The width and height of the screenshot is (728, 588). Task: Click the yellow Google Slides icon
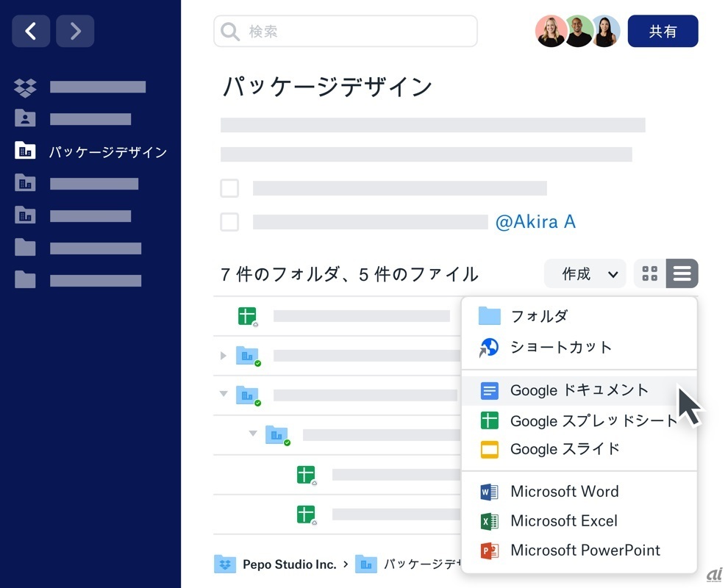(489, 449)
